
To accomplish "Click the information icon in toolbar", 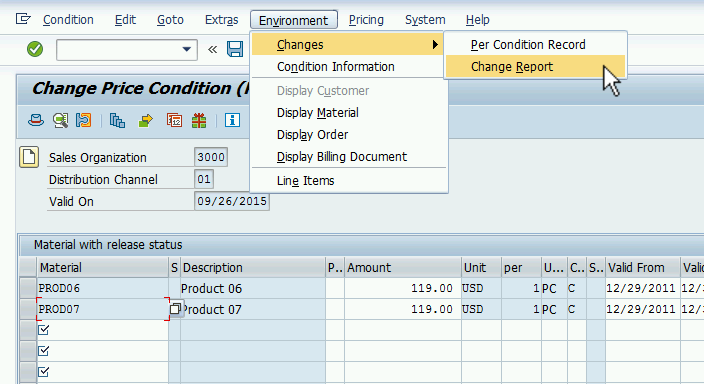I will click(x=232, y=120).
